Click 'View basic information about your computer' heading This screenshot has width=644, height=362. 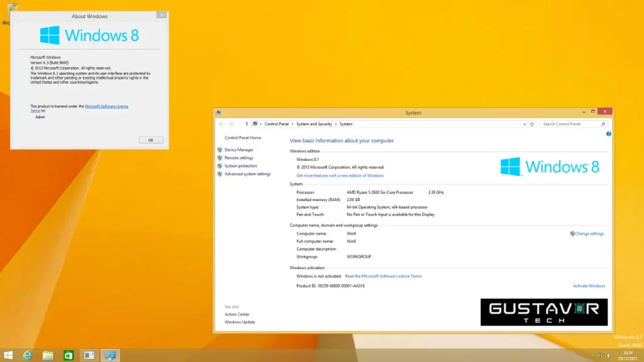coord(341,141)
